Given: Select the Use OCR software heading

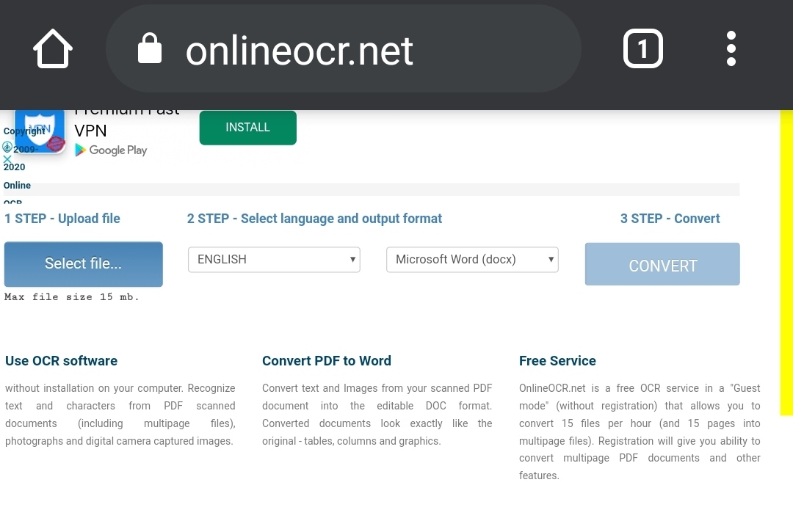Looking at the screenshot, I should [x=62, y=360].
